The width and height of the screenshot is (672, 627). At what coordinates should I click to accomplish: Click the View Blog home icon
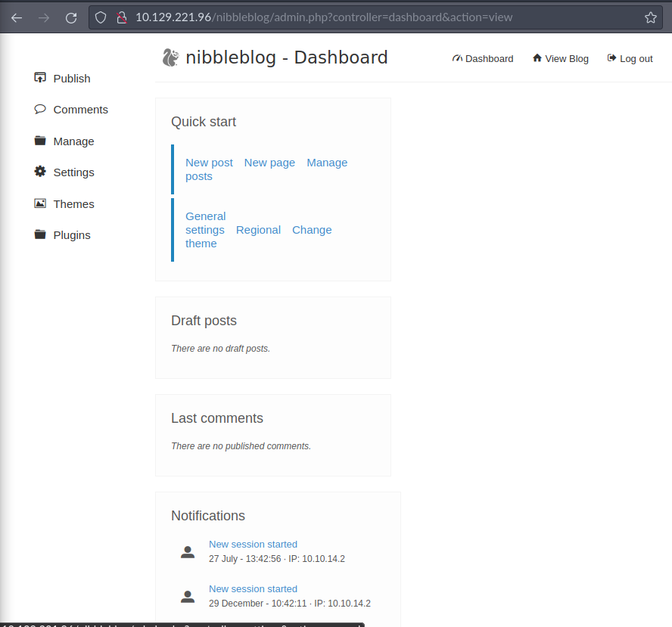tap(537, 57)
